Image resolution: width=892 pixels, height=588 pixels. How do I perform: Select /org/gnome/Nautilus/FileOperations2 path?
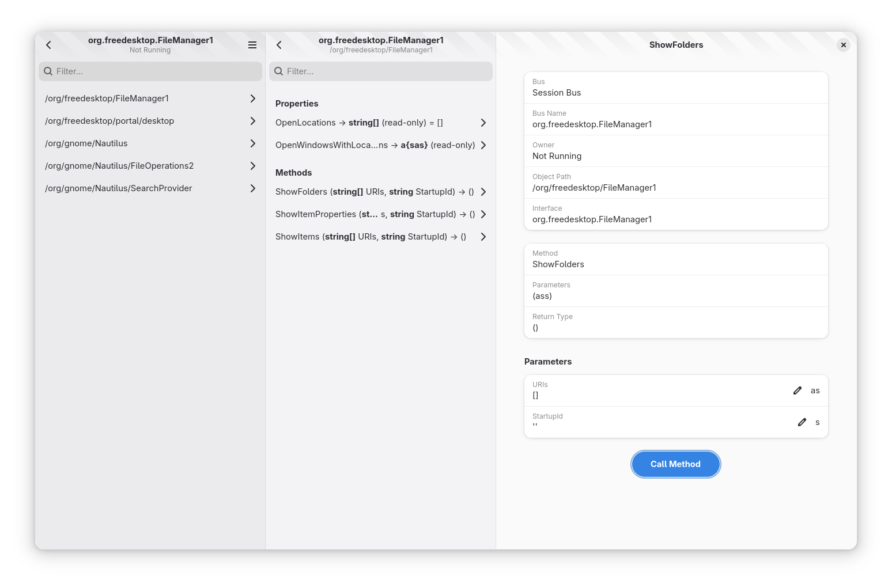150,166
